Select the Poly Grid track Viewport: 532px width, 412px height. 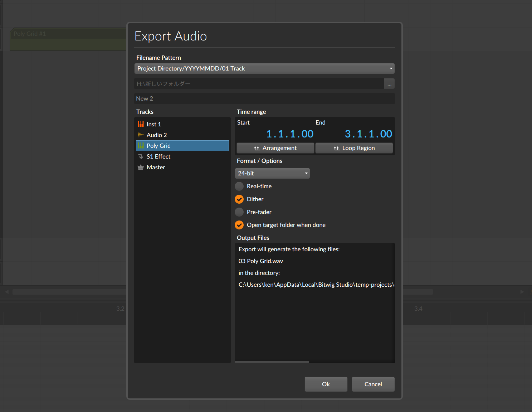point(182,146)
